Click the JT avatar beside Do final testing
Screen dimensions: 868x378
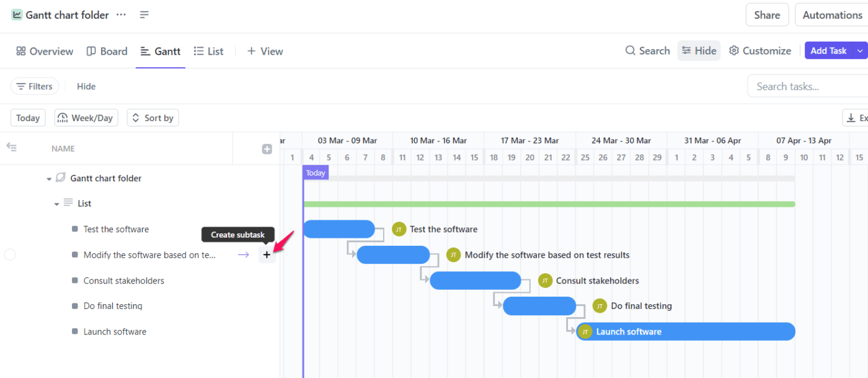(x=600, y=306)
